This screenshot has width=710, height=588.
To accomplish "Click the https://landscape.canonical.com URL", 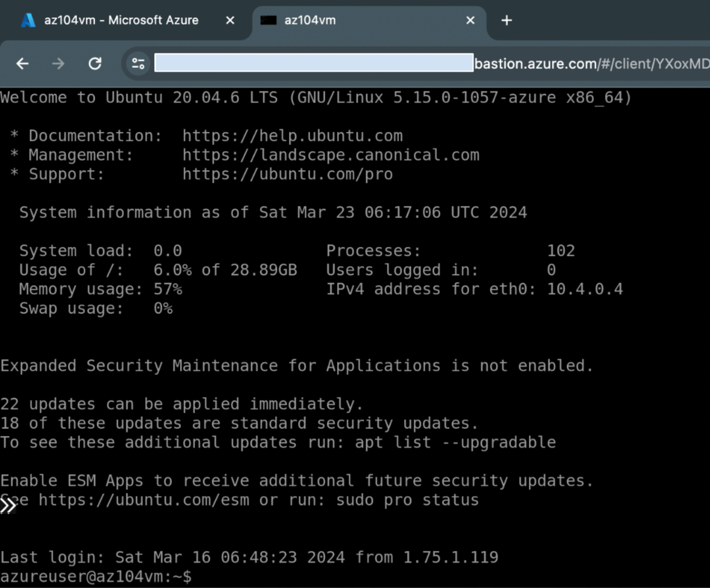I will (331, 155).
